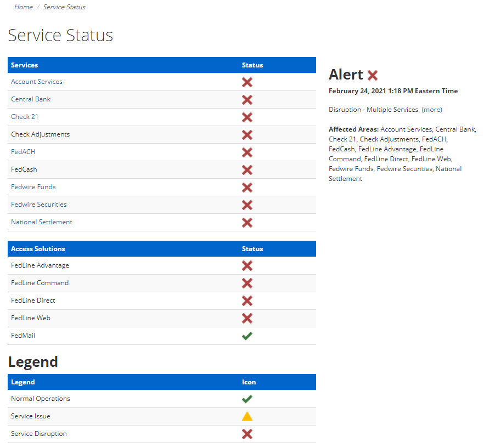Click the Service Status page heading
The height and width of the screenshot is (448, 484).
pyautogui.click(x=60, y=35)
